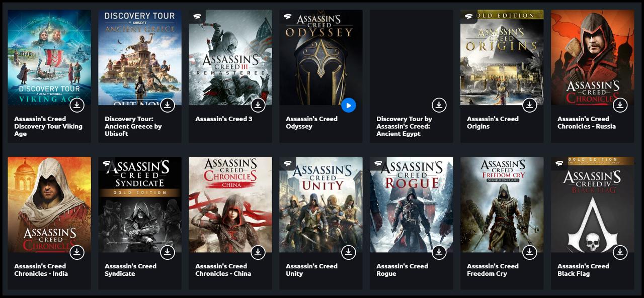This screenshot has width=644, height=298.
Task: Download Assassin's Creed Origins Gold Edition
Action: pos(530,105)
